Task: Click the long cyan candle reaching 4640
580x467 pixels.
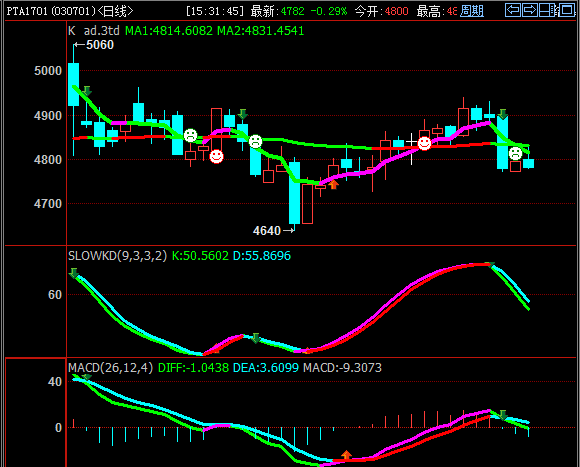Action: [294, 193]
